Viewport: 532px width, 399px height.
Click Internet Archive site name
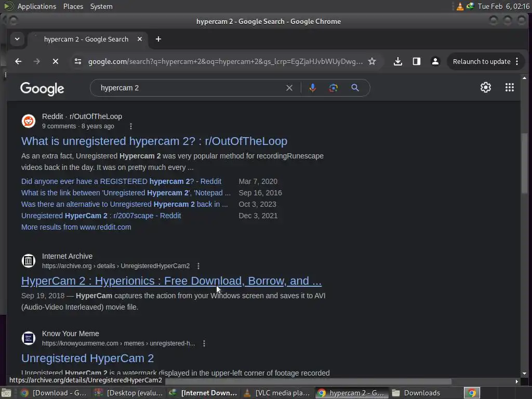[67, 256]
